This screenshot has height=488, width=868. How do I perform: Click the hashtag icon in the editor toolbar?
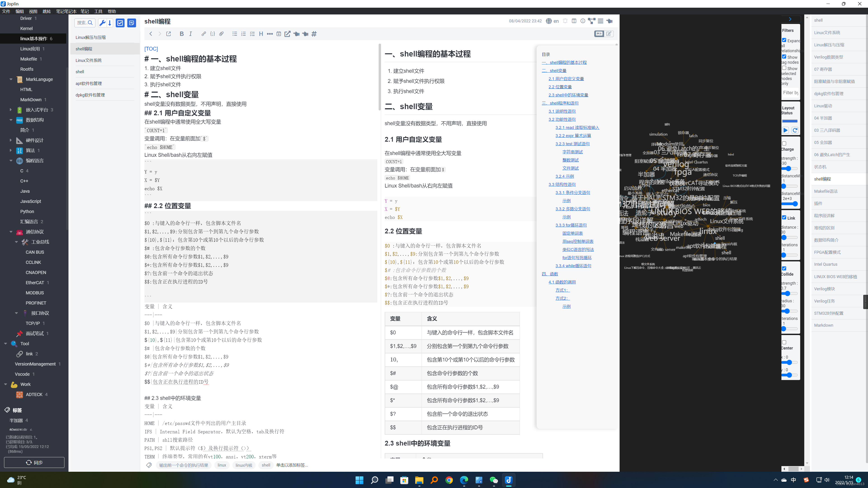[314, 34]
